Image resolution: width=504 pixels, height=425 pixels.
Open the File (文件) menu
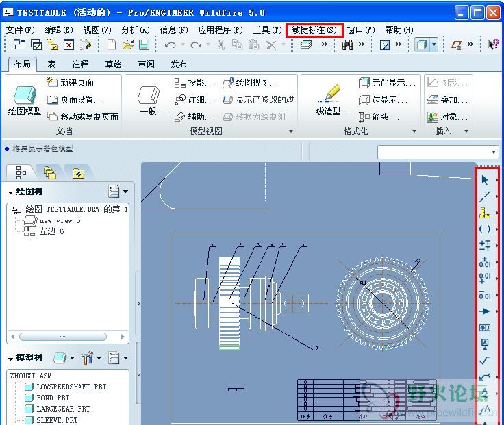(20, 30)
